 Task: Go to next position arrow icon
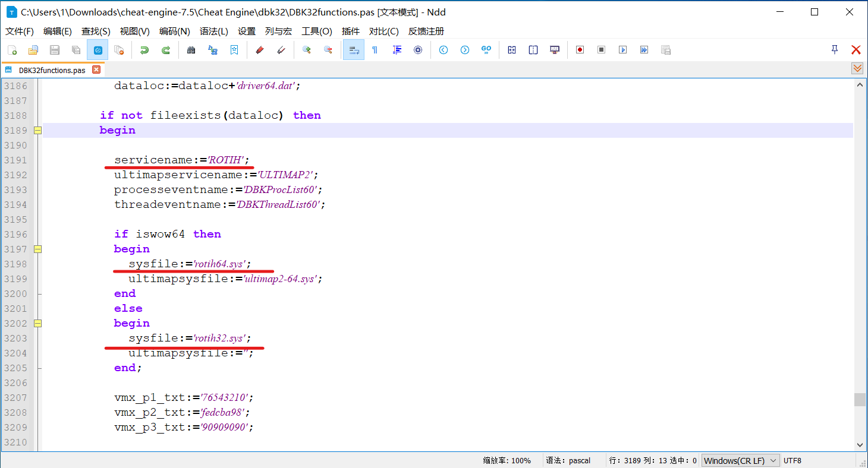point(465,50)
